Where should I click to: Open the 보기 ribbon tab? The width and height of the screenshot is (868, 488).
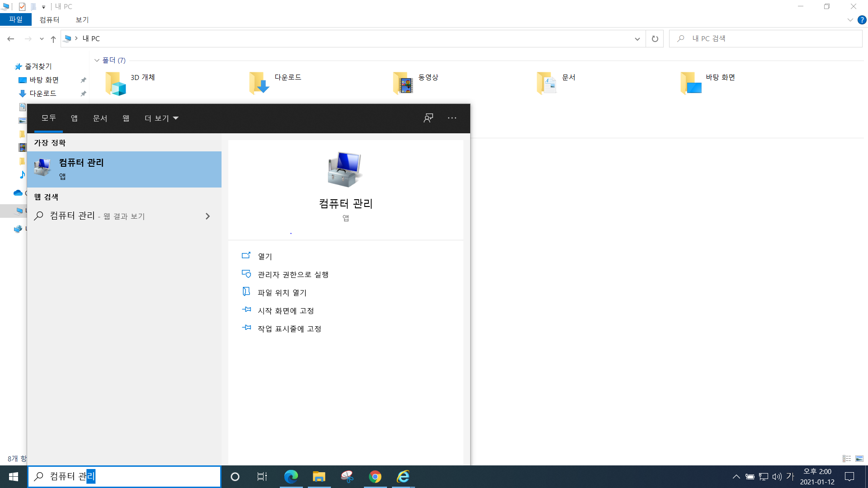click(x=82, y=20)
